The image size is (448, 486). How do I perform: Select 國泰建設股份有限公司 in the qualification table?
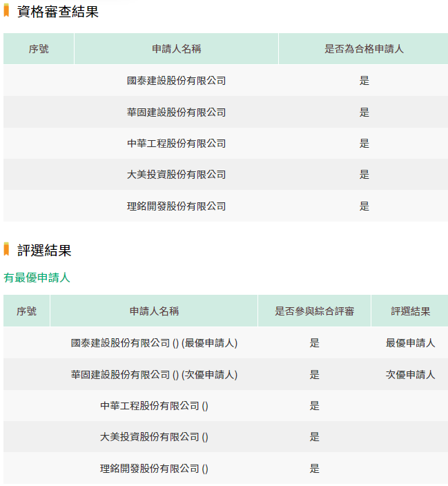click(177, 81)
